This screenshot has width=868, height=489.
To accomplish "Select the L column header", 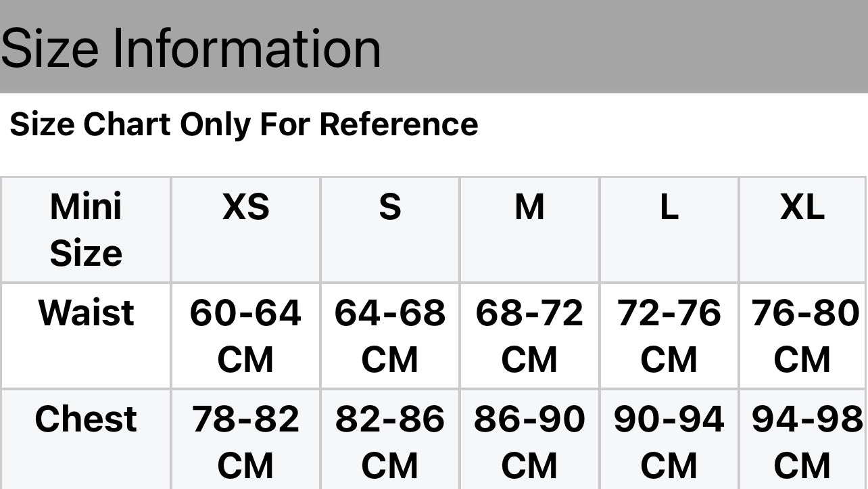I will [669, 207].
